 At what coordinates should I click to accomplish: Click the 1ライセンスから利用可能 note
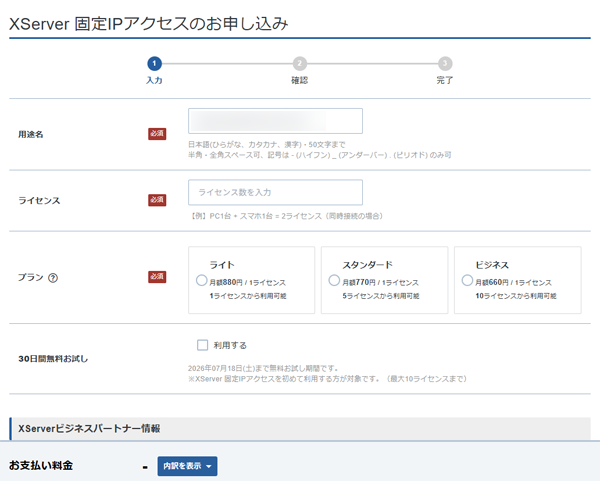point(248,296)
